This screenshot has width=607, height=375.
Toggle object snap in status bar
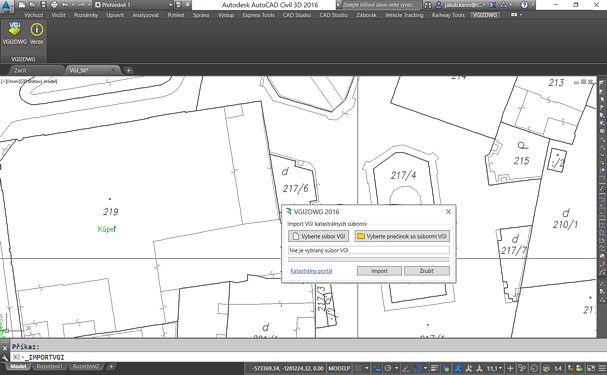click(x=417, y=368)
